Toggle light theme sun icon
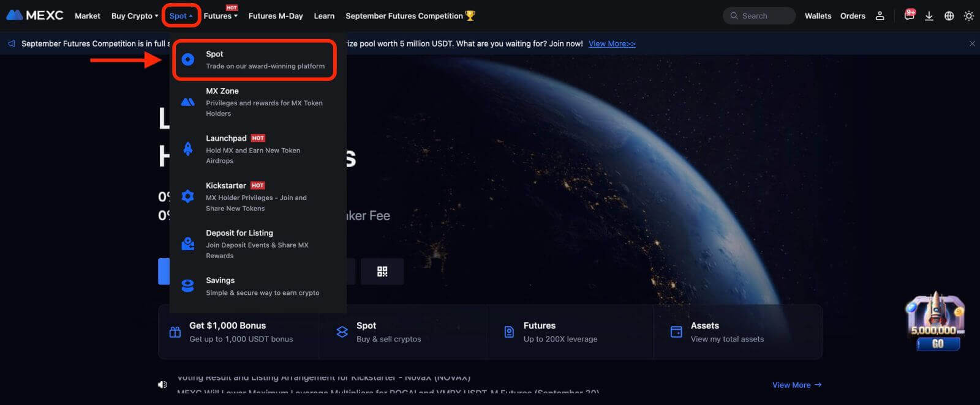This screenshot has height=405, width=980. (968, 16)
